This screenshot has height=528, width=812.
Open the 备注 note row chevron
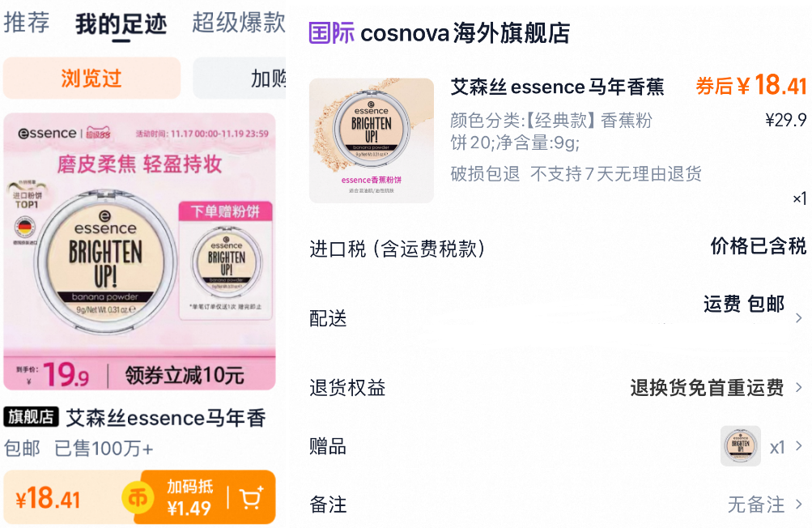coord(799,505)
